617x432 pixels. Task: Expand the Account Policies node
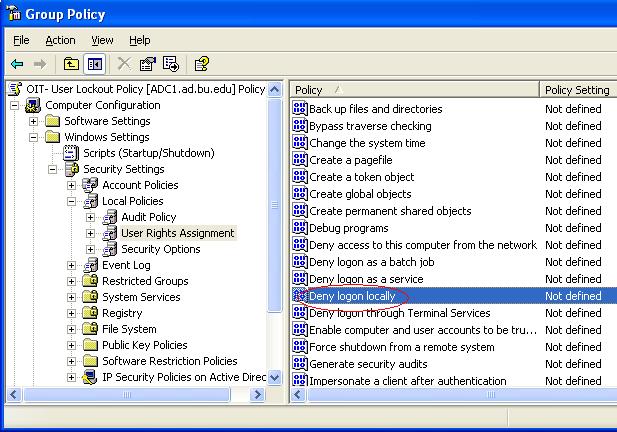click(71, 185)
